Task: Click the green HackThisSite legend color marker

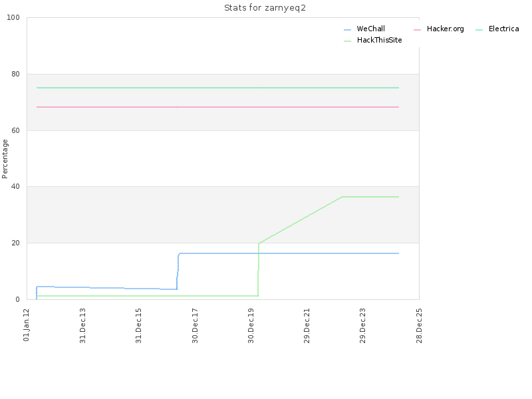Action: pyautogui.click(x=347, y=41)
